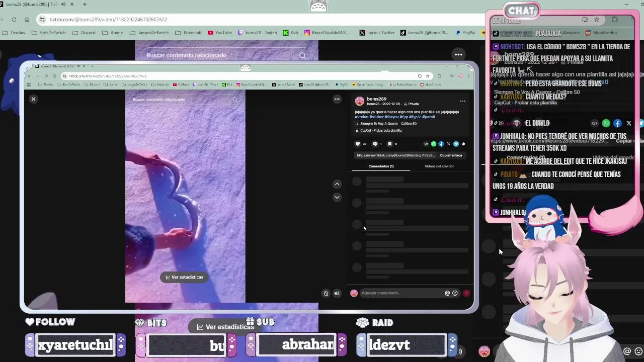
Task: Share video via Telegram icon
Action: (x=456, y=144)
